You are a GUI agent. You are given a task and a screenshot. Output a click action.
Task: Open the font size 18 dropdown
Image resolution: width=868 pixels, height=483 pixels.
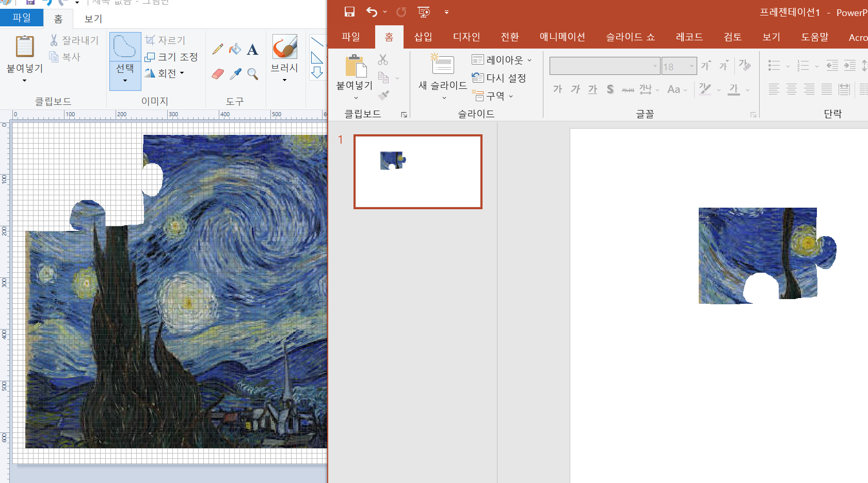pyautogui.click(x=692, y=66)
